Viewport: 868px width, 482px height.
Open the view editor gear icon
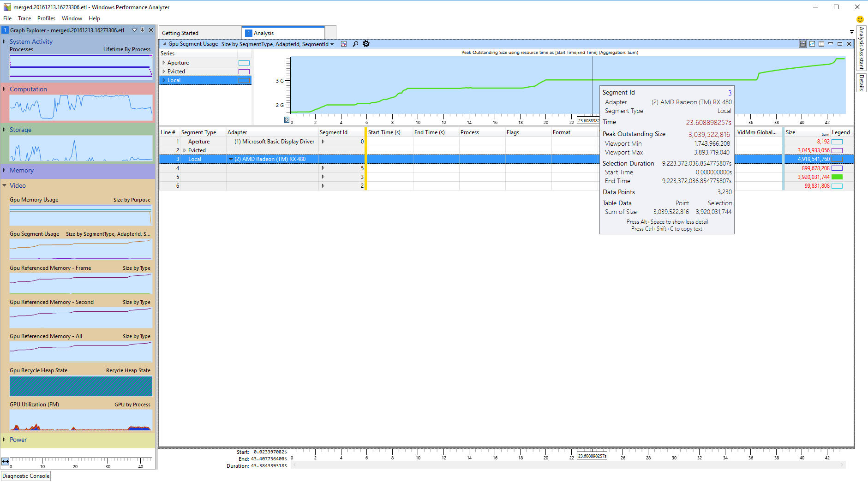click(x=366, y=44)
